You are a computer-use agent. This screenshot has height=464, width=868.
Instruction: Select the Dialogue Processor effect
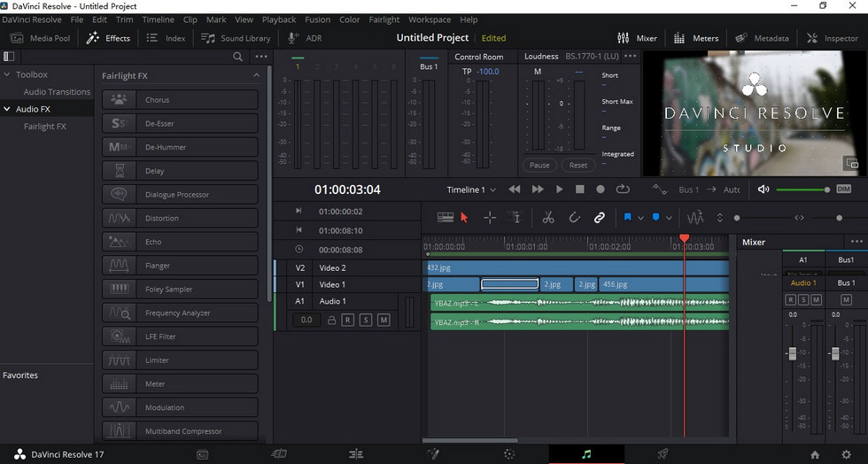pyautogui.click(x=180, y=194)
